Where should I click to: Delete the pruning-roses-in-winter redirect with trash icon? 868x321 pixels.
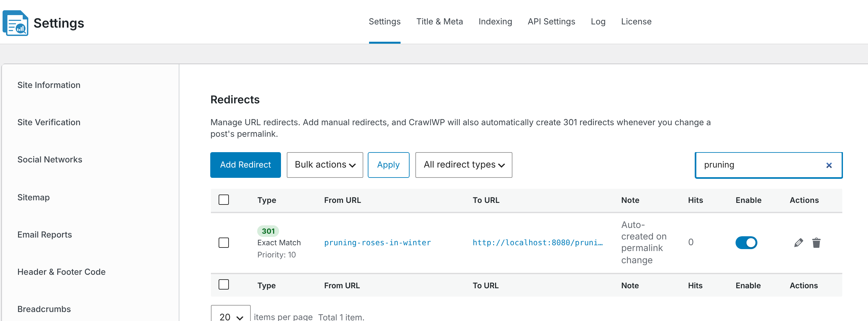816,243
